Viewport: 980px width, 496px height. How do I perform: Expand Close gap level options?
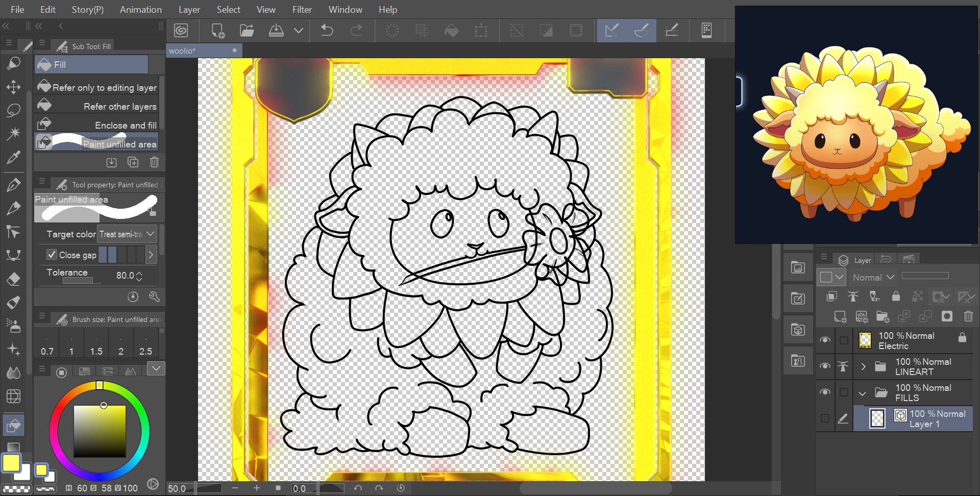click(x=151, y=255)
